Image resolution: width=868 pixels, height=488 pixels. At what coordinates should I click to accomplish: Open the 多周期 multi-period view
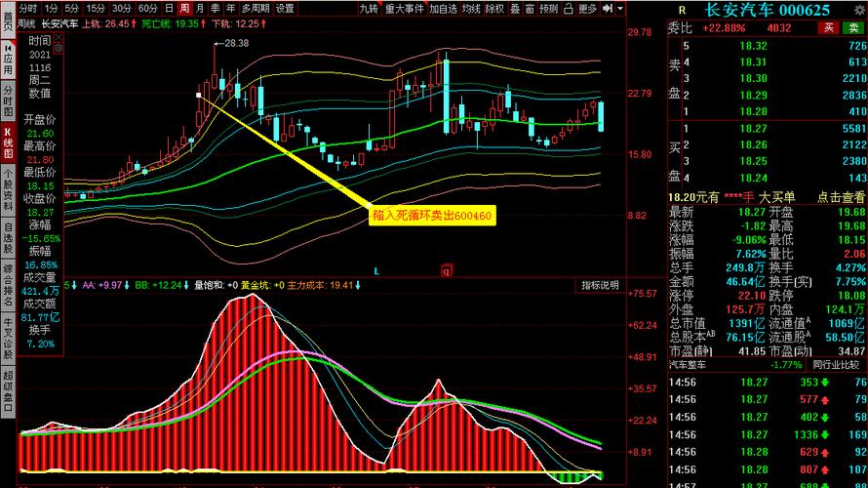point(256,9)
